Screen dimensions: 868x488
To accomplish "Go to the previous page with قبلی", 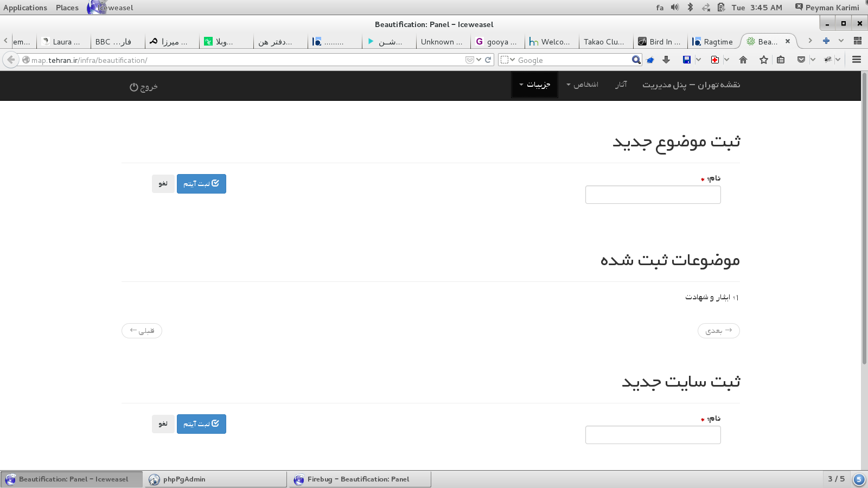I will pyautogui.click(x=142, y=331).
